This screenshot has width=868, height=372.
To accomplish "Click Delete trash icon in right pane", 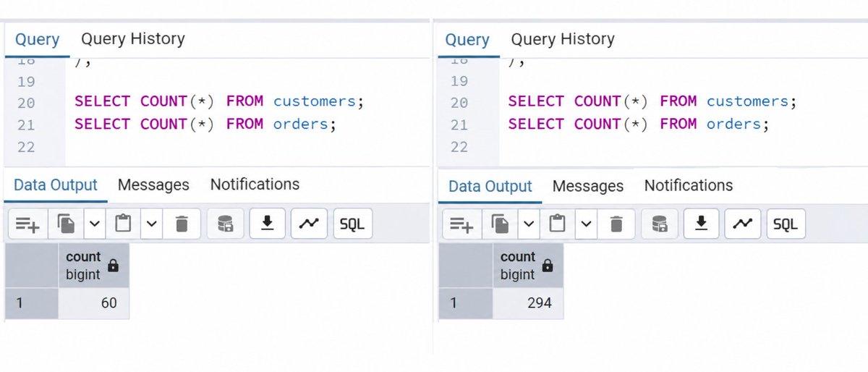I will pyautogui.click(x=616, y=224).
